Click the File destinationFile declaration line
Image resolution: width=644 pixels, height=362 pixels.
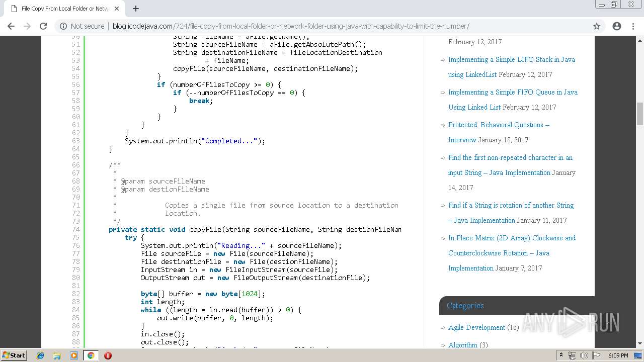(x=239, y=261)
